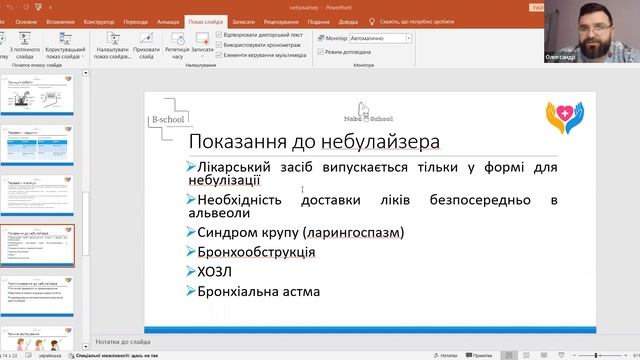Open Налаштувати показ слайдів settings
The image size is (640, 360).
pos(112,46)
